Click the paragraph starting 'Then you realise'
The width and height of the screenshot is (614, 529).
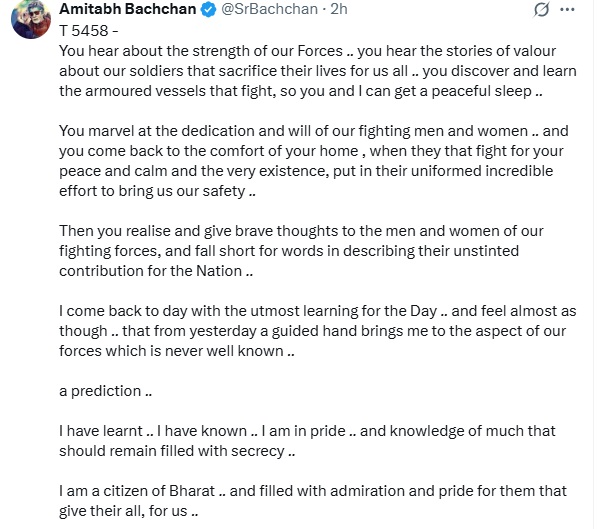[301, 251]
